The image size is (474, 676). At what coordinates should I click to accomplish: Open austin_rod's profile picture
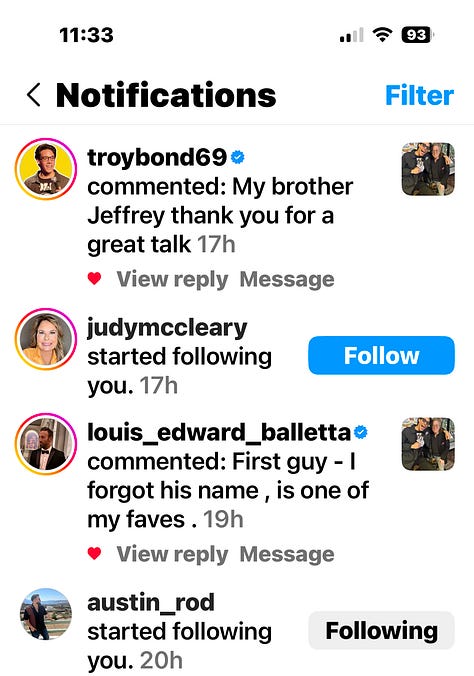point(46,614)
